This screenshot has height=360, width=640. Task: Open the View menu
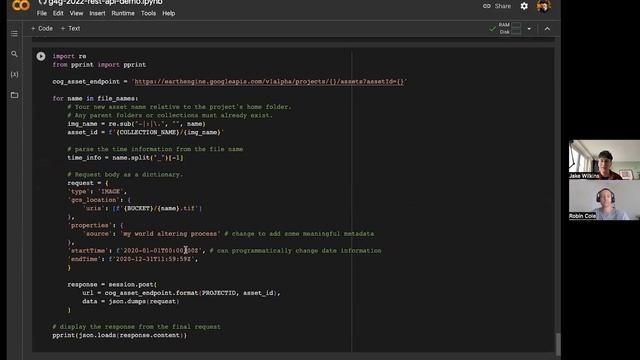[x=76, y=13]
